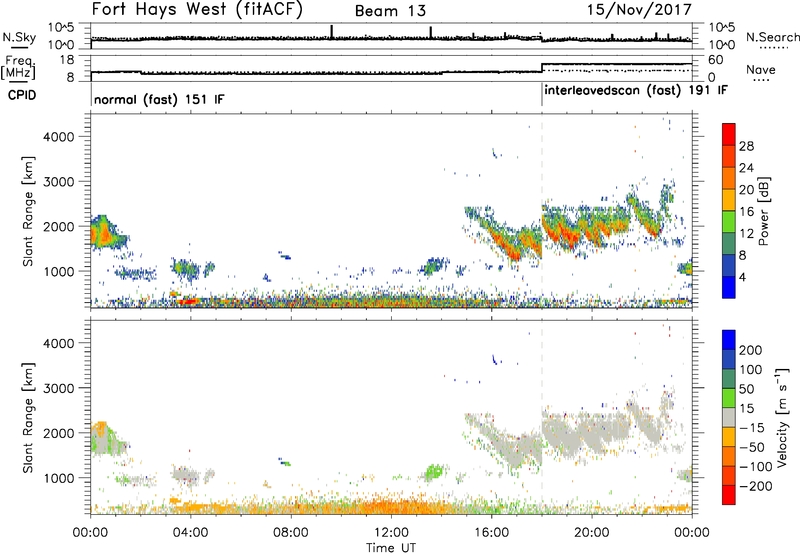Screen dimensions: 800x554
Task: Click the 'Nave' legend label
Action: (760, 70)
